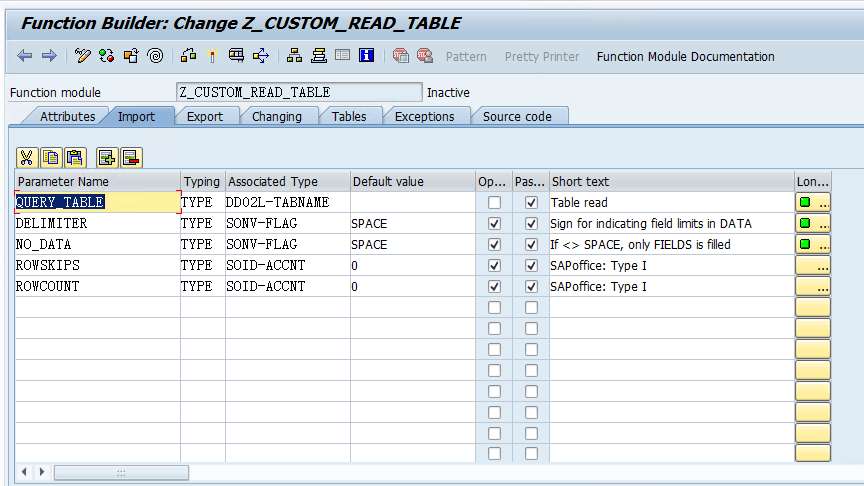This screenshot has height=486, width=864.
Task: Toggle Pass Value checkbox for QUERY_TABLE
Action: click(x=531, y=202)
